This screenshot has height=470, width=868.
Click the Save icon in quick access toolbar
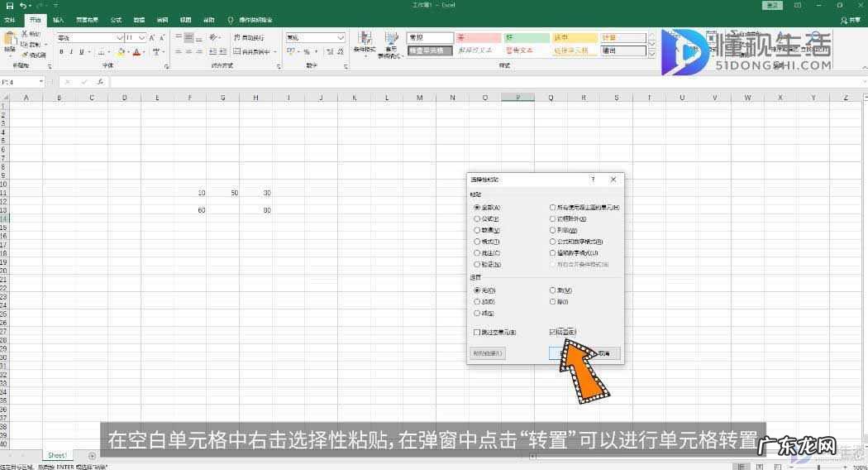9,6
